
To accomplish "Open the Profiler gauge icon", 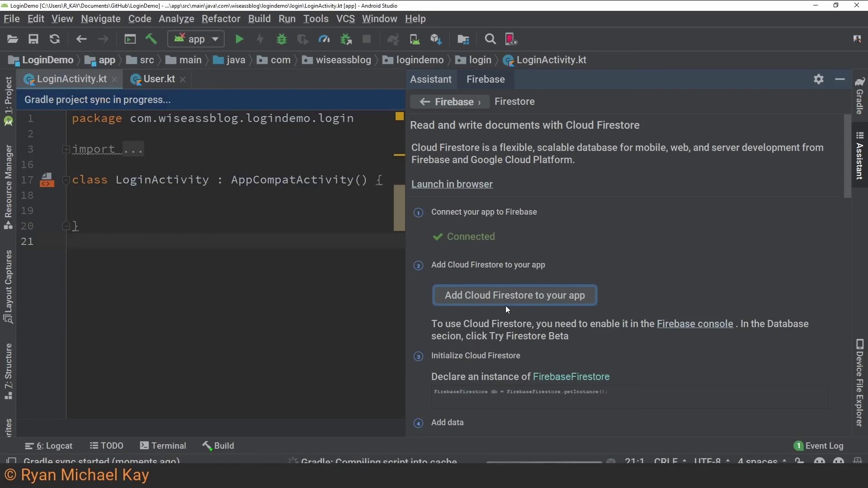I will coord(324,39).
